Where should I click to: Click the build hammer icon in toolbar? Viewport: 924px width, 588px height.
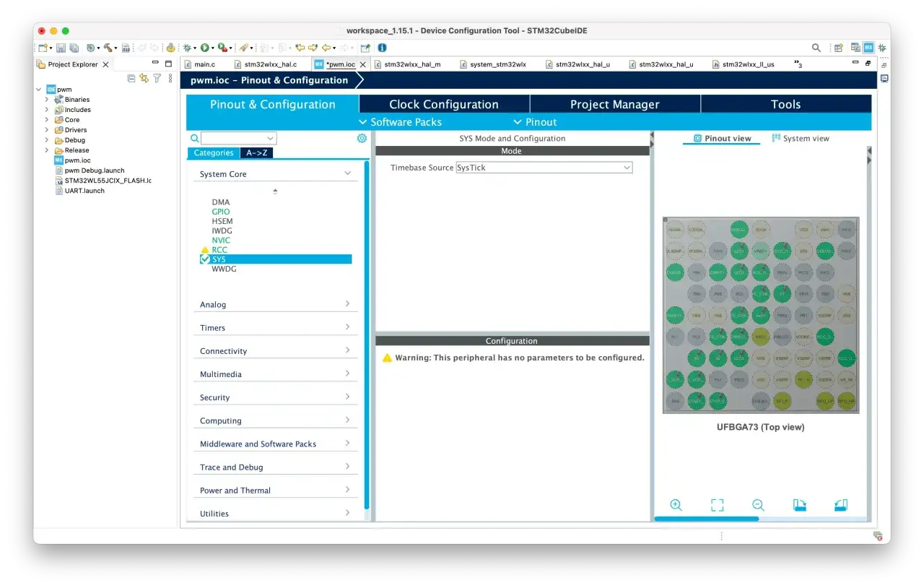[107, 48]
